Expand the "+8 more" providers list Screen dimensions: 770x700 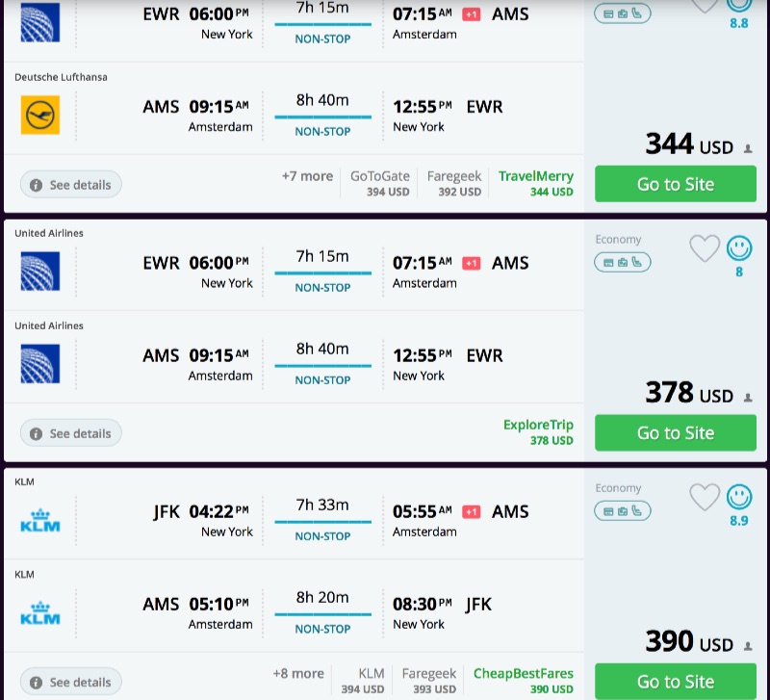coord(298,674)
